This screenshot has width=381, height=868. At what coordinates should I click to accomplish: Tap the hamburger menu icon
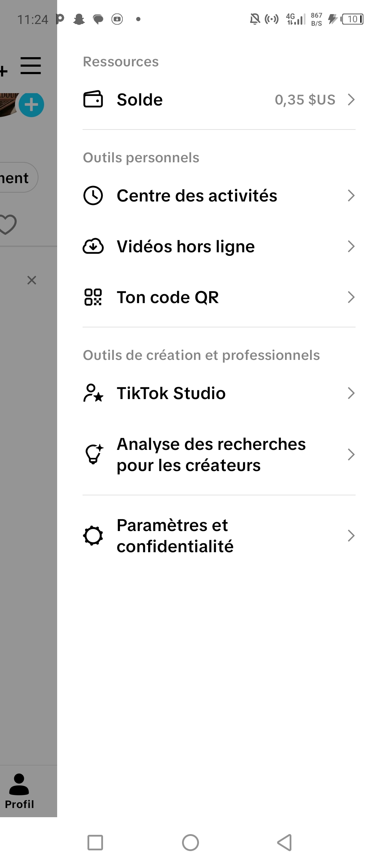pos(31,66)
